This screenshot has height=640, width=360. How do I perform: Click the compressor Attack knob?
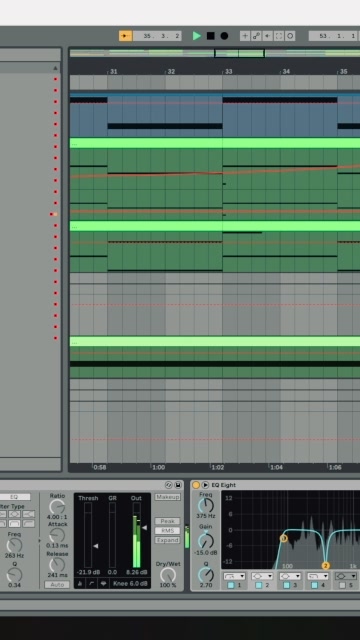pos(57,535)
